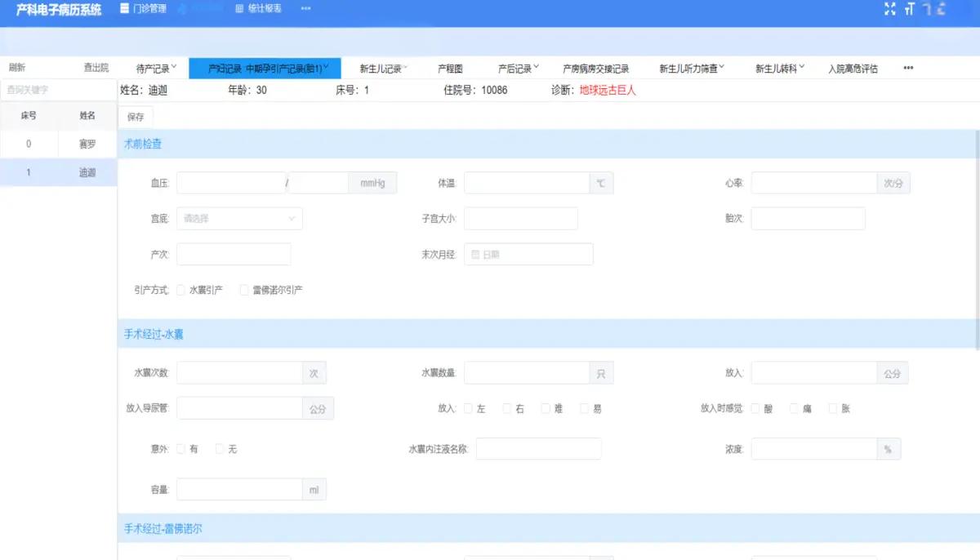This screenshot has width=980, height=560.
Task: Click the calendar icon in 末次月经 field
Action: (475, 255)
